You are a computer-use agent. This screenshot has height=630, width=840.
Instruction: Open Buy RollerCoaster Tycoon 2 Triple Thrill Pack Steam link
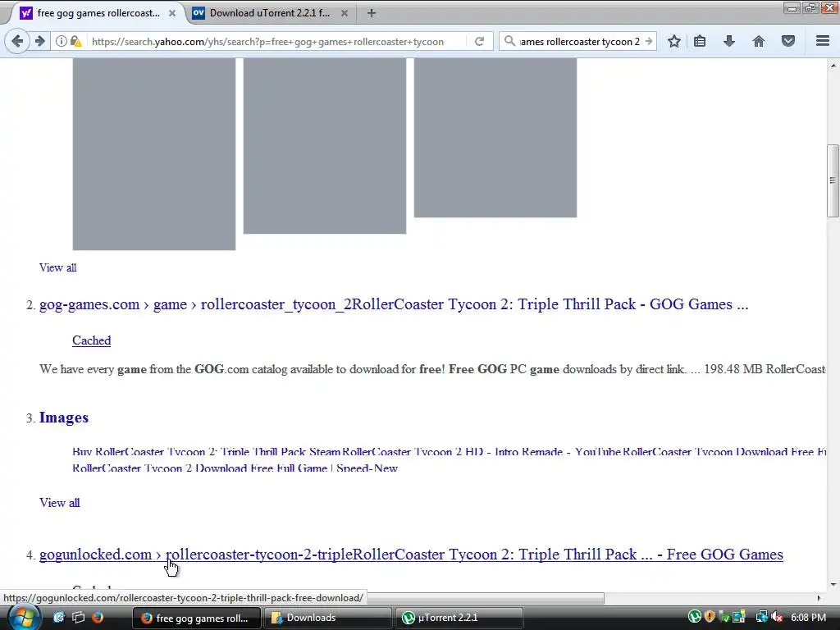(207, 452)
